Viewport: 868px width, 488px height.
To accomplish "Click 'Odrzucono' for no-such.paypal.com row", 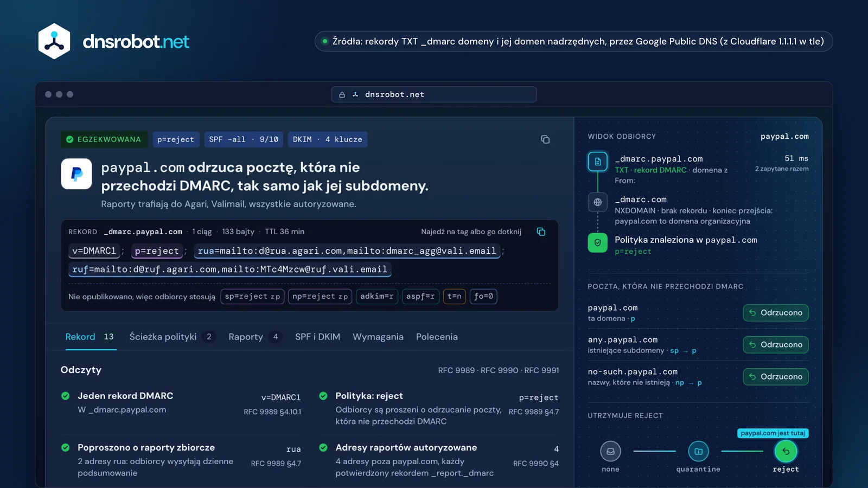I will pyautogui.click(x=776, y=377).
